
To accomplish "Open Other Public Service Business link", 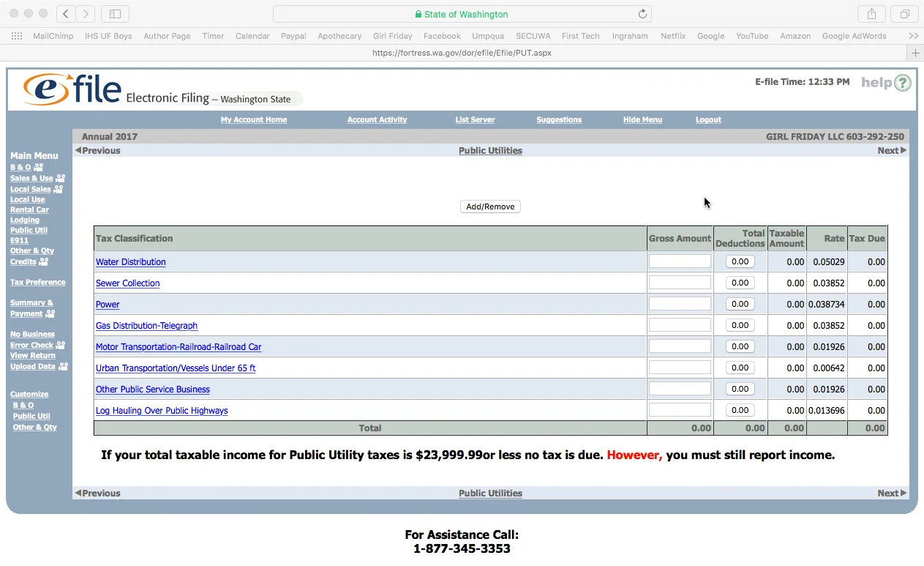I will (x=153, y=390).
